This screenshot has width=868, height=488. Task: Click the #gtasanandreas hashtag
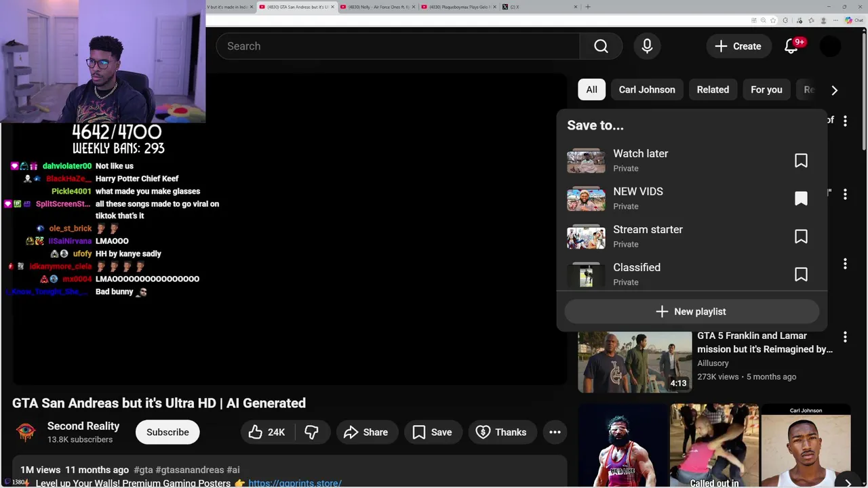189,470
